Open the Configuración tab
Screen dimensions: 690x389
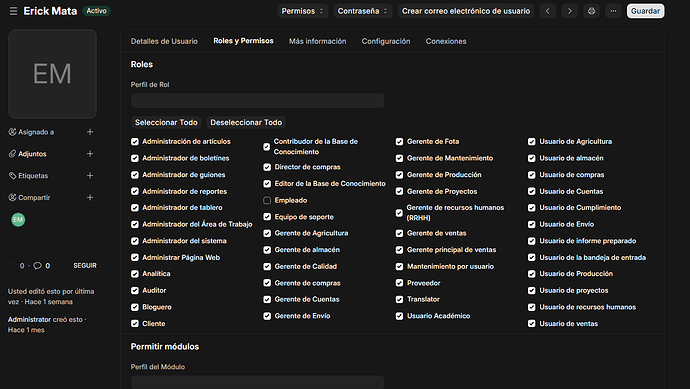coord(386,41)
